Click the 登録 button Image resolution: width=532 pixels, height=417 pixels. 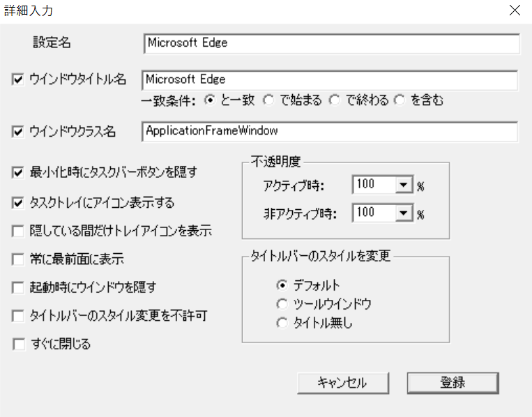point(453,383)
